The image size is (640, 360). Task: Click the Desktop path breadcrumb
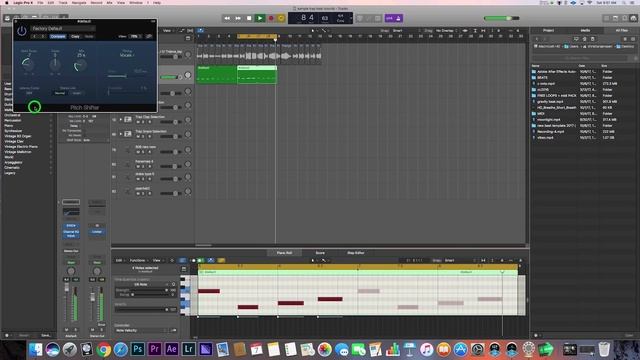(626, 47)
